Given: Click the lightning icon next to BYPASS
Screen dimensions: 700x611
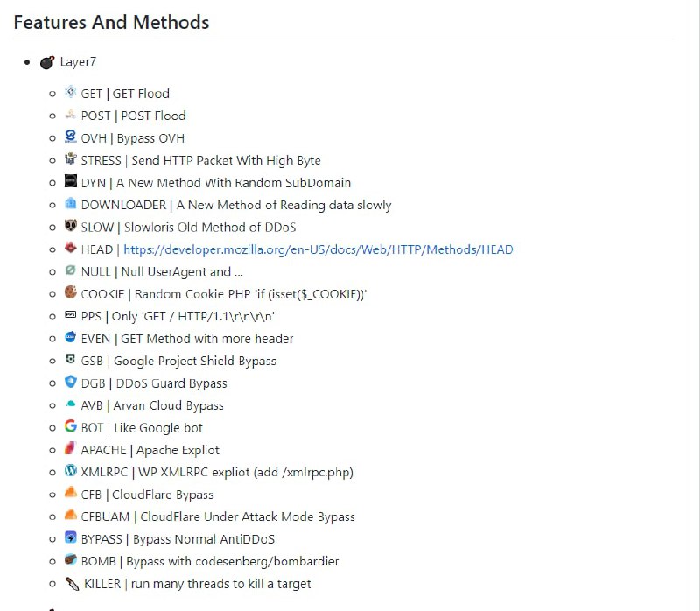Looking at the screenshot, I should coord(70,538).
